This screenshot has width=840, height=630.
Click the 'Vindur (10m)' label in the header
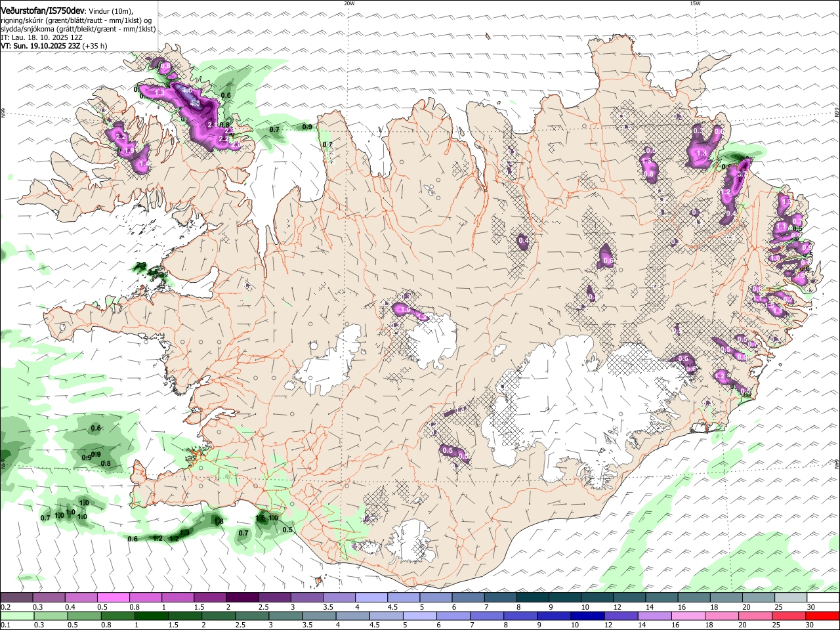point(110,10)
